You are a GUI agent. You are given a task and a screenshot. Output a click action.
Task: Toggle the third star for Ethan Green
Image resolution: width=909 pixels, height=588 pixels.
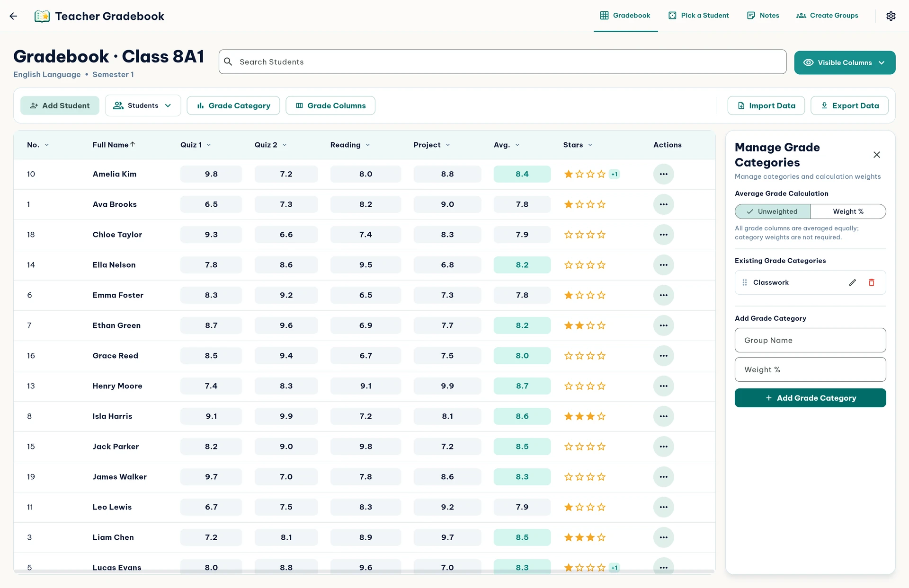[590, 325]
